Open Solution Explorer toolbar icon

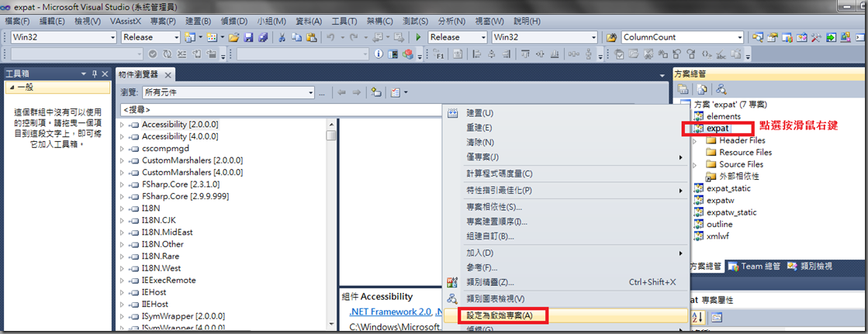(x=757, y=38)
